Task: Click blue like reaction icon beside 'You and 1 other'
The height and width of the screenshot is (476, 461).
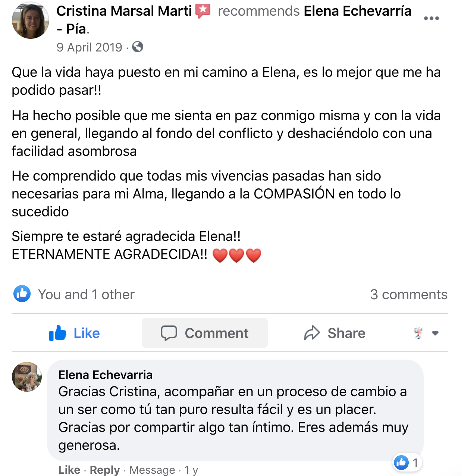Action: point(22,294)
